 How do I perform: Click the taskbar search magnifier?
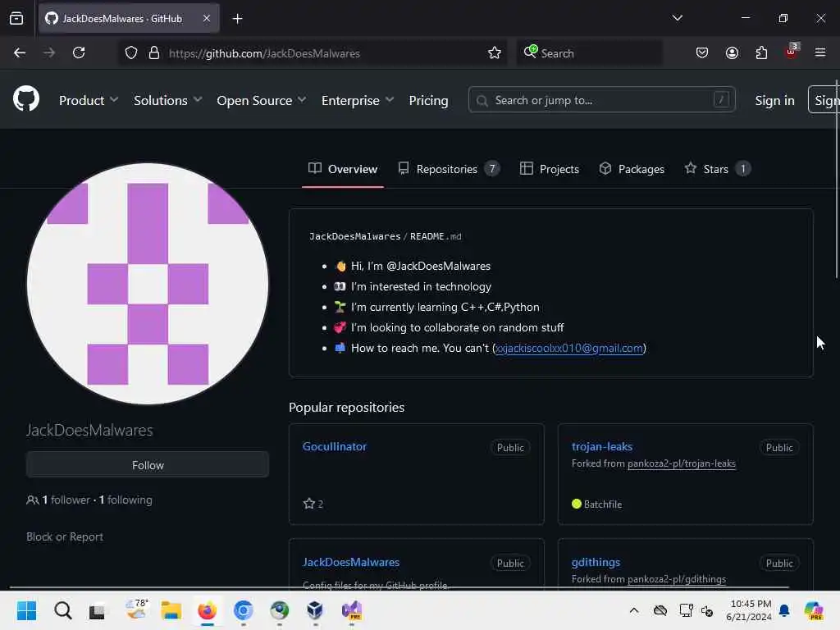pyautogui.click(x=62, y=610)
